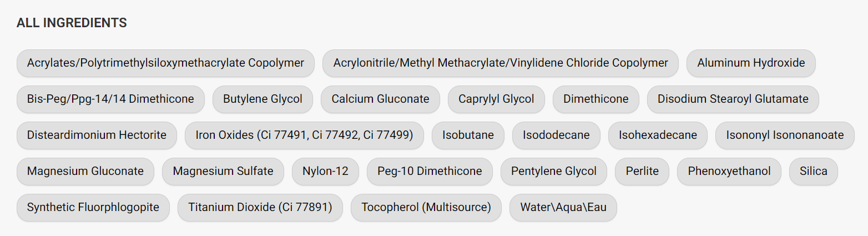The image size is (868, 236).
Task: Open the Magnesium Sulfate ingredient
Action: coord(223,171)
